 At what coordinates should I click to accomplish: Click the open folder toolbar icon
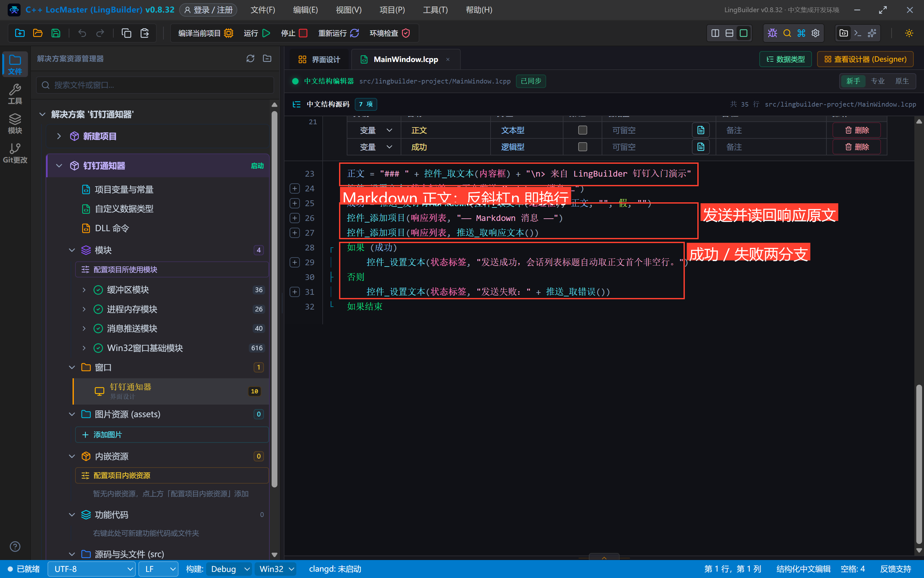point(38,33)
